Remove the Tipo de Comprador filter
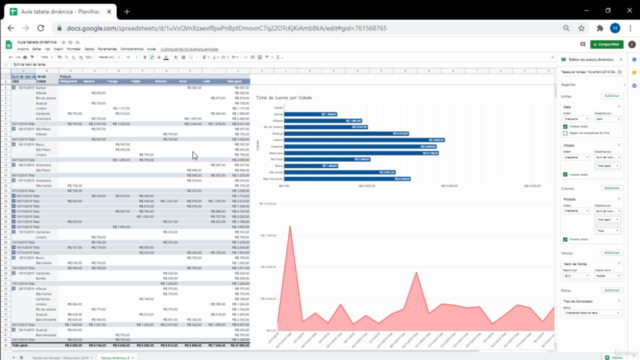Image resolution: width=640 pixels, height=360 pixels. 619,301
